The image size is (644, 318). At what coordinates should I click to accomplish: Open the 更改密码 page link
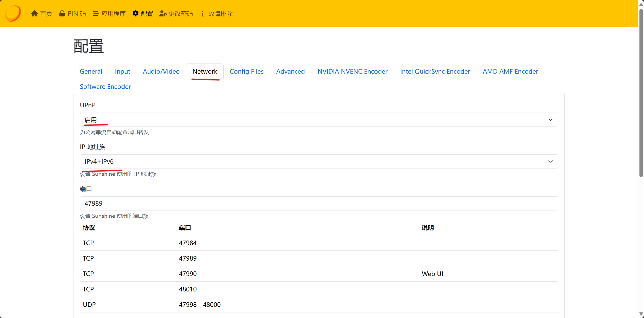point(176,14)
